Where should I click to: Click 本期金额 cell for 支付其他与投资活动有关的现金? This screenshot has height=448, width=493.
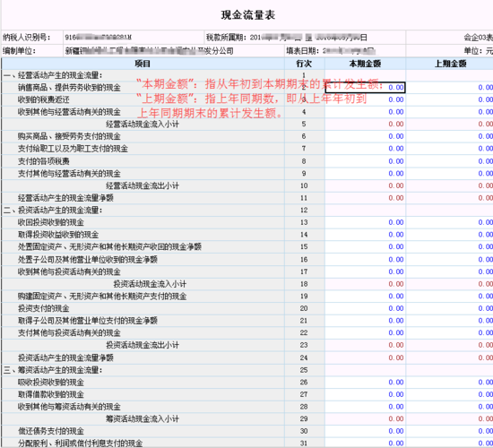(365, 333)
